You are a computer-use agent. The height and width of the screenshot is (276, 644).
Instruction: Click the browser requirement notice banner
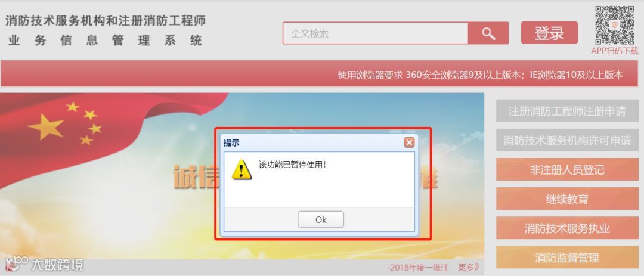pyautogui.click(x=319, y=74)
